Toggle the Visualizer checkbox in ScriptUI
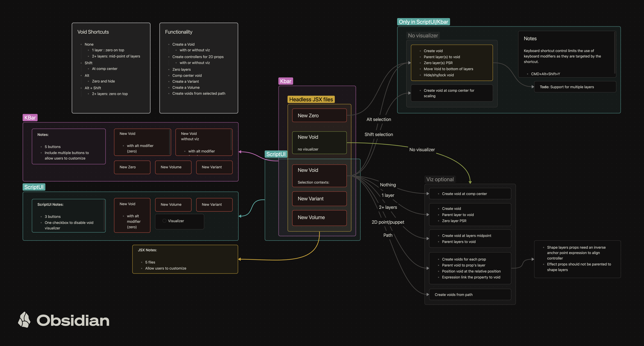The image size is (644, 346). tap(164, 221)
